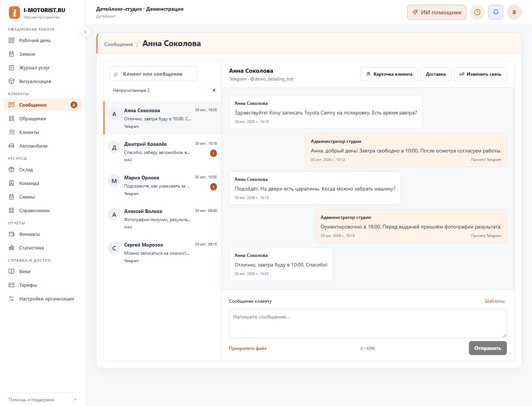This screenshot has width=532, height=406.
Task: Click the Вики book icon
Action: pyautogui.click(x=11, y=271)
